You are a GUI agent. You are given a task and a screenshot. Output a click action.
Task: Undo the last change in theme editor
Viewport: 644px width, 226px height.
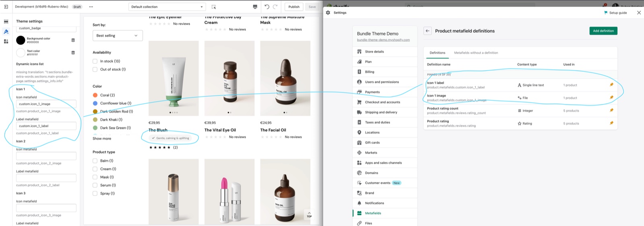(266, 7)
